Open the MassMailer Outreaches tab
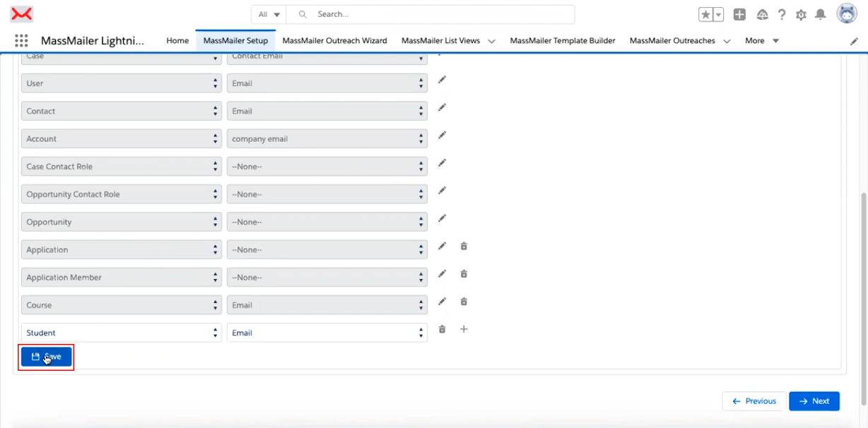This screenshot has height=428, width=868. 672,41
